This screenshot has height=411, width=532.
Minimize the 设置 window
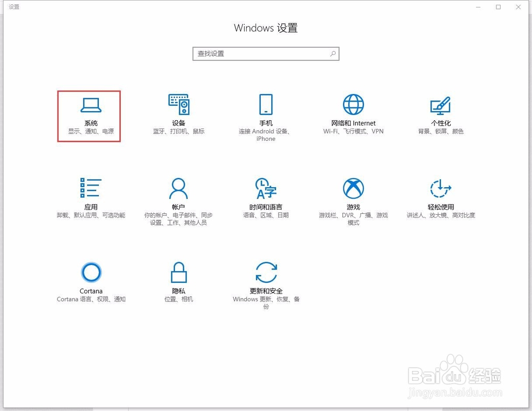click(x=478, y=7)
